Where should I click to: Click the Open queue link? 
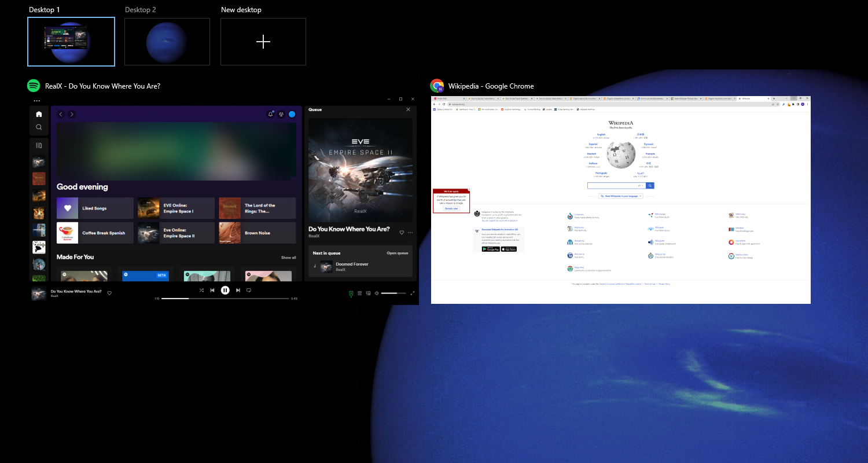point(398,253)
